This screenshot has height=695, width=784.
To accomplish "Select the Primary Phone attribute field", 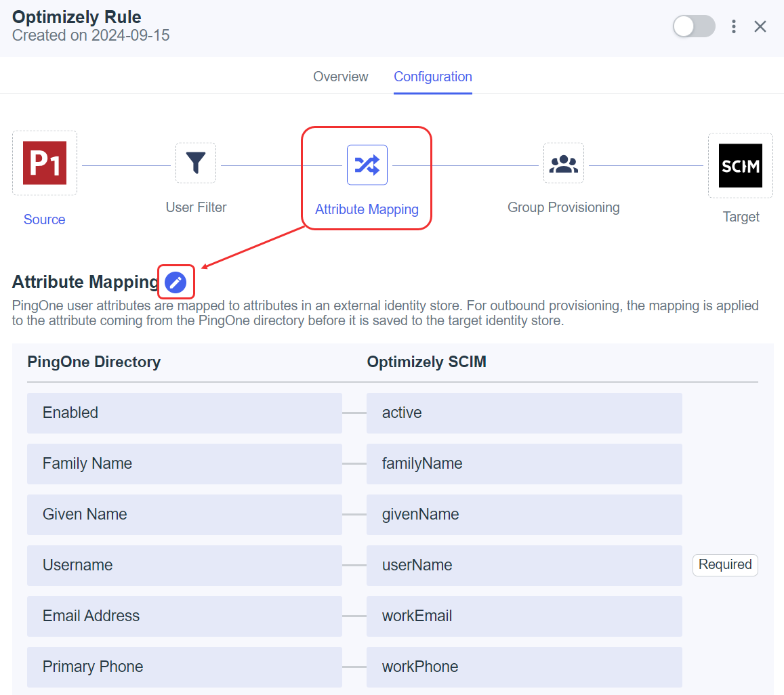I will tap(184, 667).
